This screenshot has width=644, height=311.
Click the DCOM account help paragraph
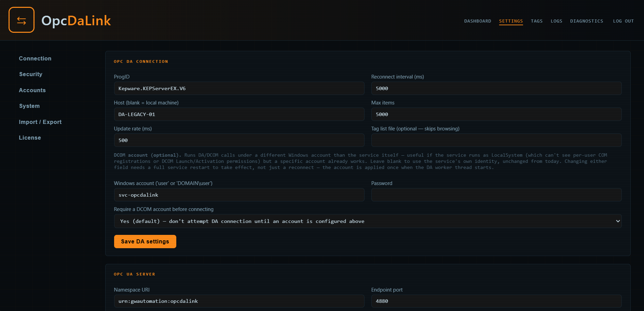point(360,161)
